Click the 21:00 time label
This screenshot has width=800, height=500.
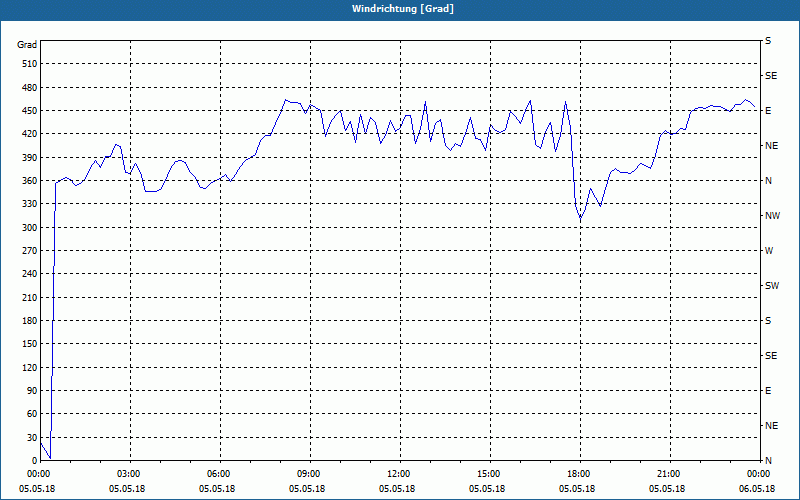[670, 474]
